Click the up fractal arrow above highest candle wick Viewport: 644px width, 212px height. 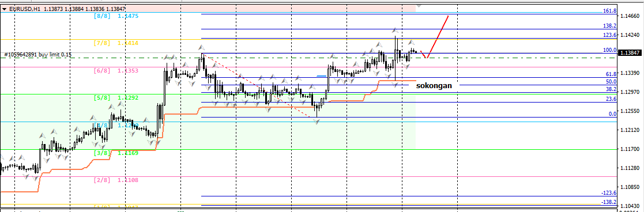coord(395,31)
